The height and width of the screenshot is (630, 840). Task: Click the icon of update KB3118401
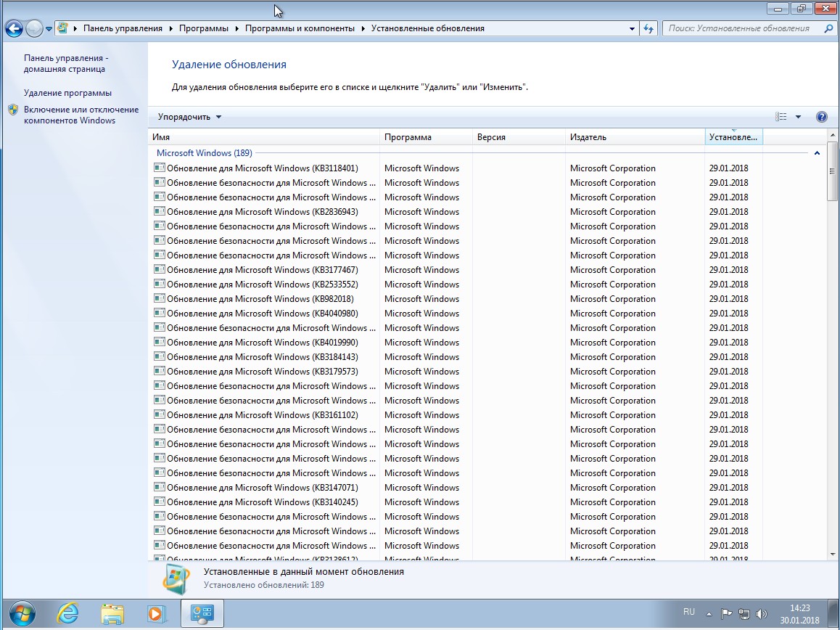(x=159, y=168)
